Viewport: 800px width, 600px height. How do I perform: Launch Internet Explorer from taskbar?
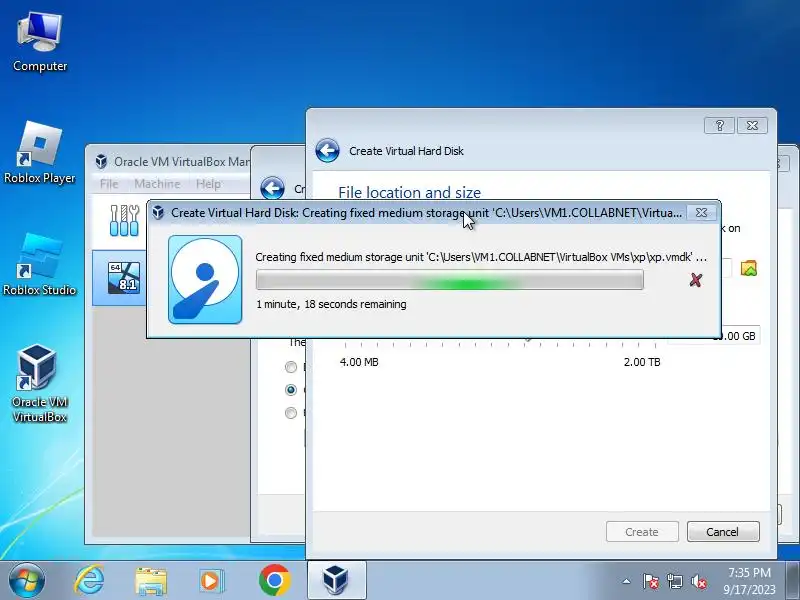click(89, 581)
